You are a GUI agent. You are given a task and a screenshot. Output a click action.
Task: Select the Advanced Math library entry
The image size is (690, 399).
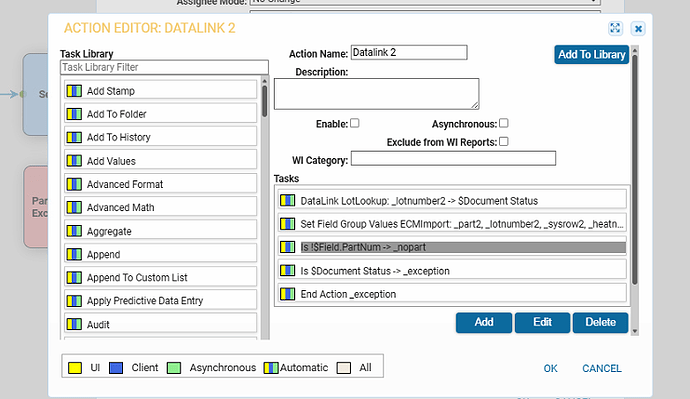tap(161, 207)
